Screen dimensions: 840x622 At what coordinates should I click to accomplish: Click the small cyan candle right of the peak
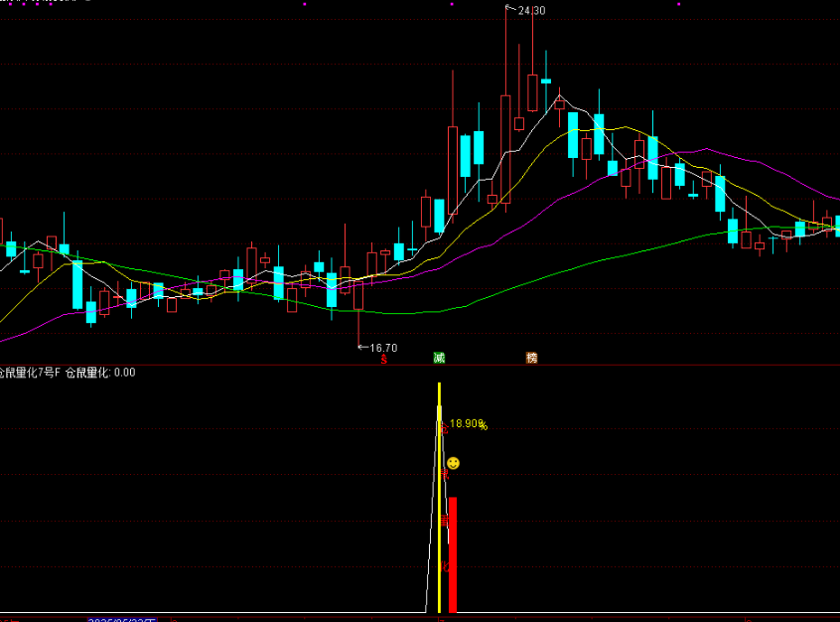[546, 80]
